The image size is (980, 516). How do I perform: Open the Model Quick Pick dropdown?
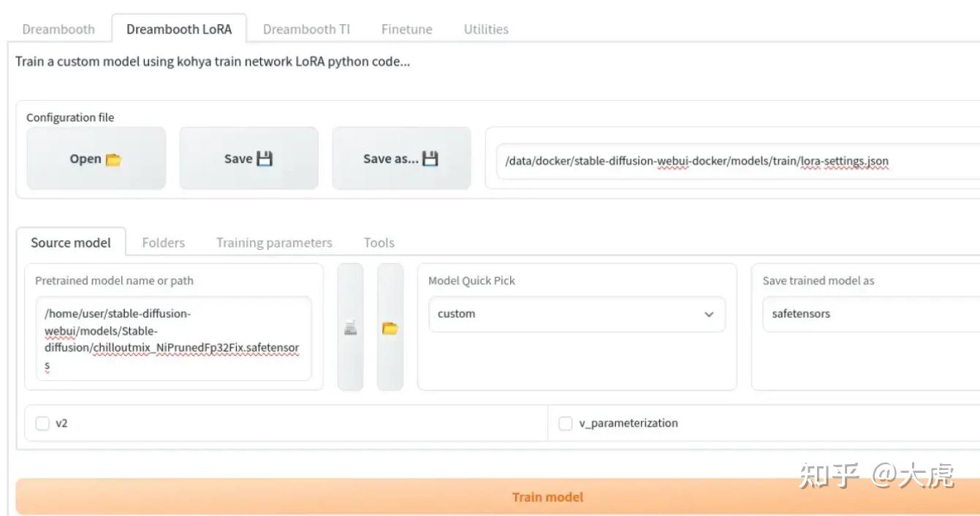click(577, 314)
